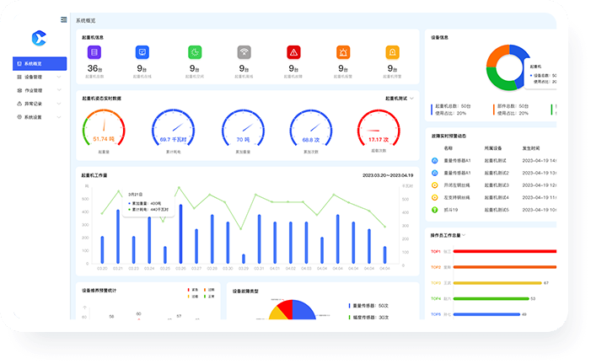Click the green moon crane idle icon
Image resolution: width=591 pixels, height=364 pixels.
tap(194, 52)
